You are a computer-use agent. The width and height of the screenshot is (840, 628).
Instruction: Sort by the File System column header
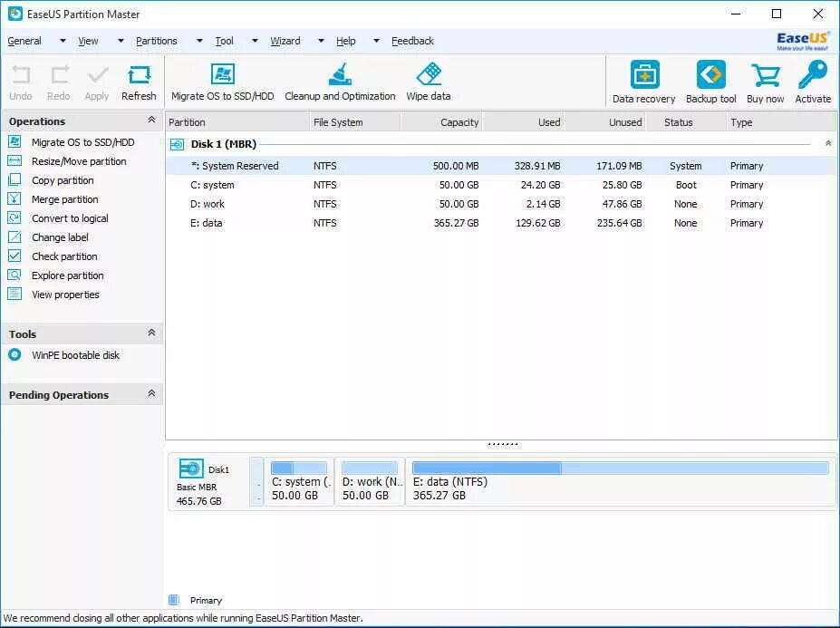(355, 122)
